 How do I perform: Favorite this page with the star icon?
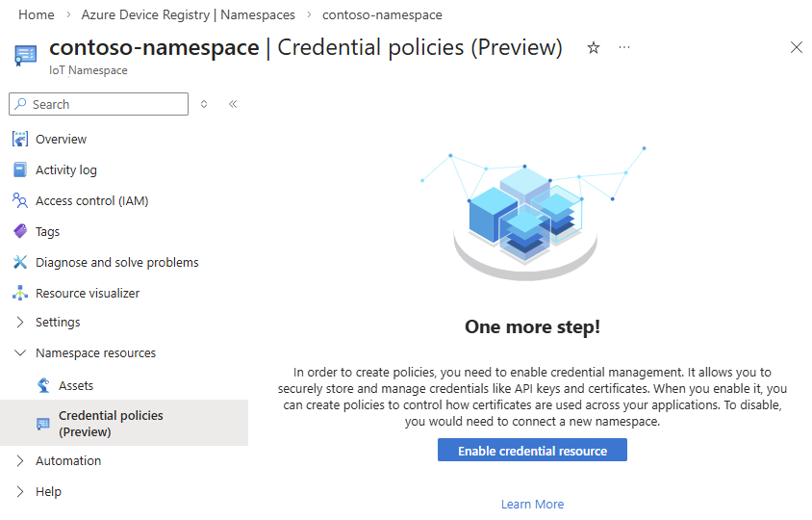tap(594, 48)
